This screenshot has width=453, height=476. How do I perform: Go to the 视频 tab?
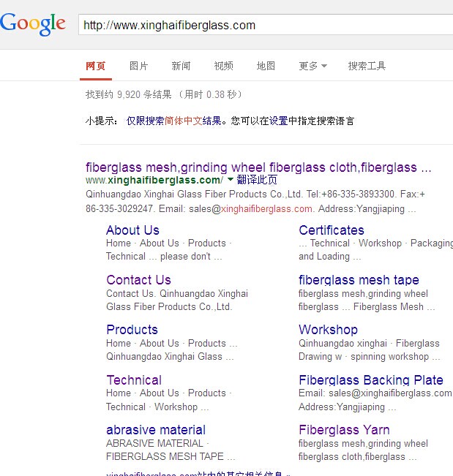224,66
